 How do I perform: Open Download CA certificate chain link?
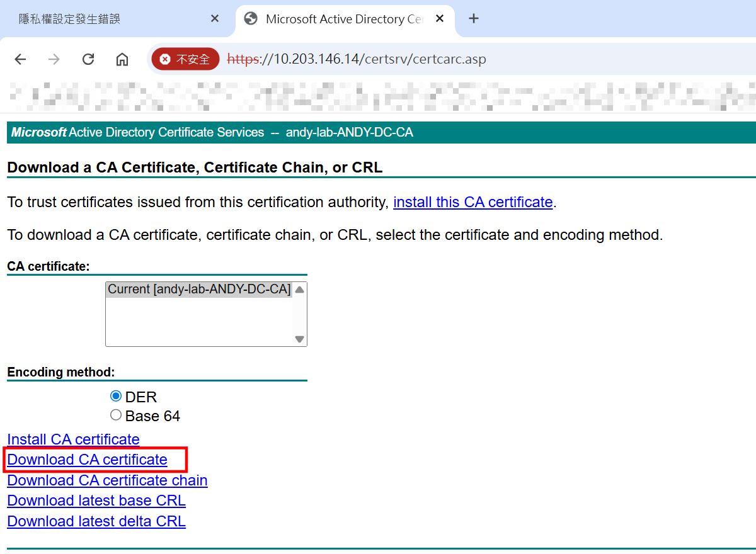[x=107, y=480]
